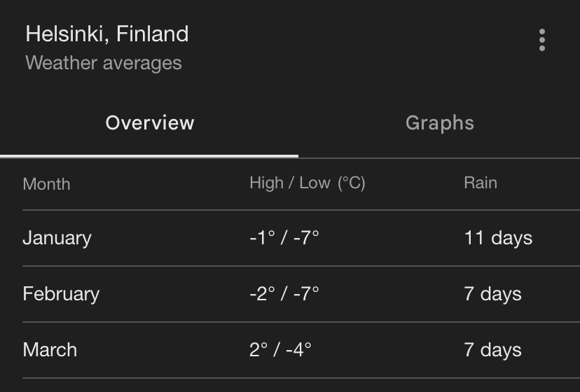Click the Helsinki, Finland title

coord(107,34)
